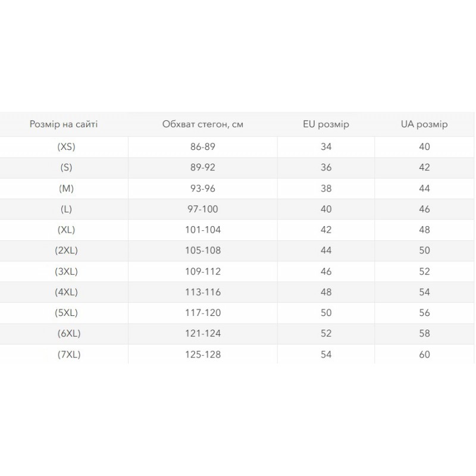
Task: Select the (6XL) size cell
Action: [x=69, y=333]
